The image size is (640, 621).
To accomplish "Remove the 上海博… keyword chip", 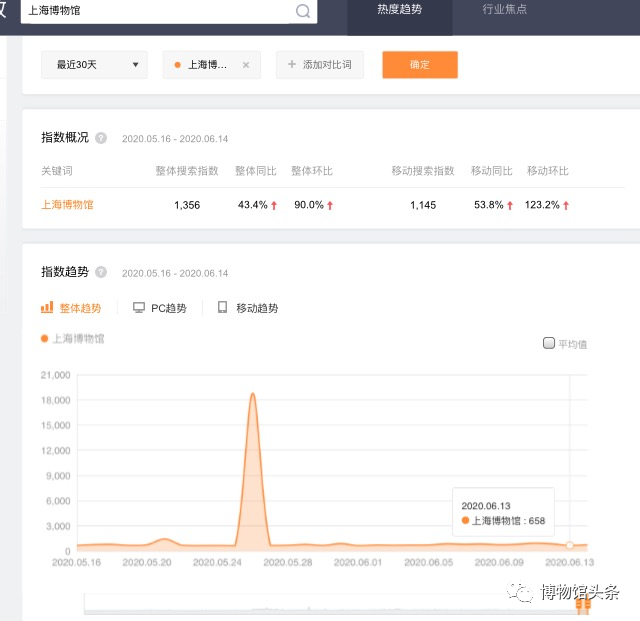I will [246, 65].
